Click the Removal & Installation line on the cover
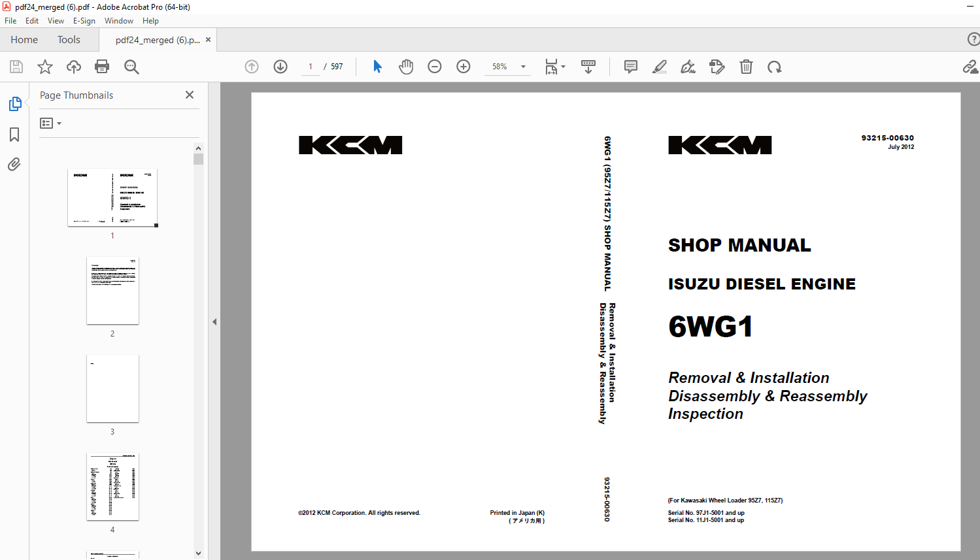Screen dimensions: 980x560 click(749, 378)
